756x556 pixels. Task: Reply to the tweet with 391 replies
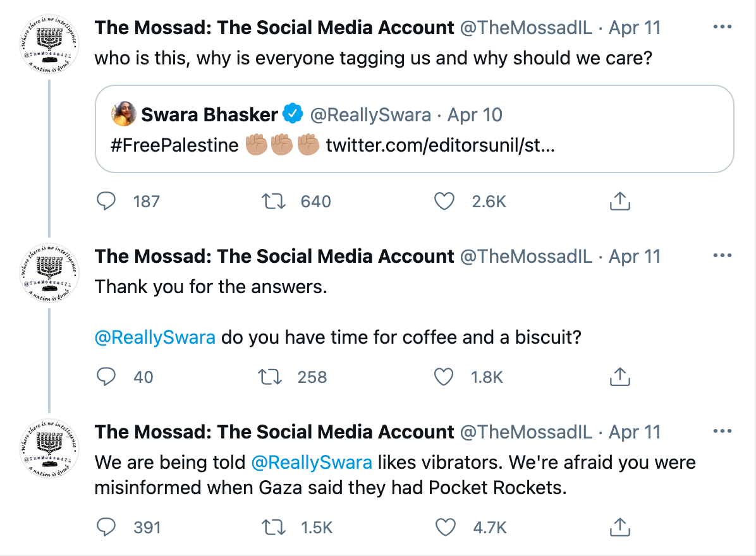[106, 526]
